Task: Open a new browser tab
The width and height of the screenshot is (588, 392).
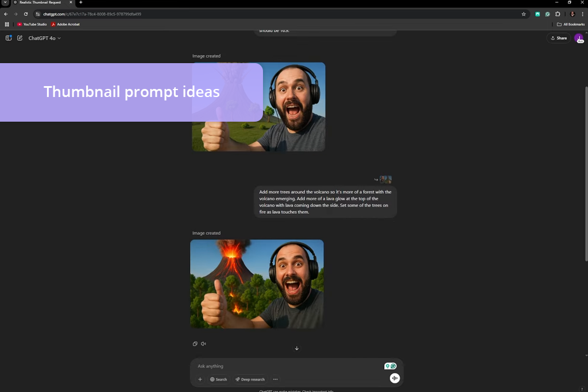Action: (80, 2)
